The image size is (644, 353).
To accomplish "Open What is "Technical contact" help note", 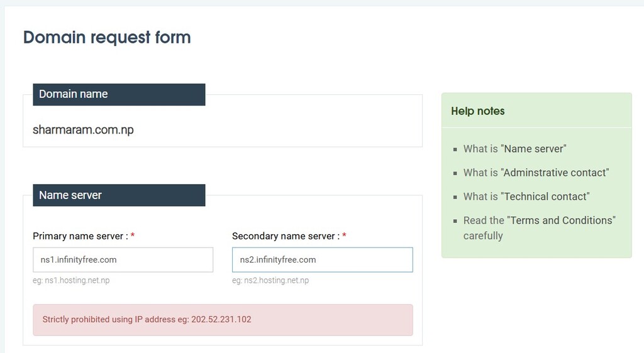I will pos(526,197).
